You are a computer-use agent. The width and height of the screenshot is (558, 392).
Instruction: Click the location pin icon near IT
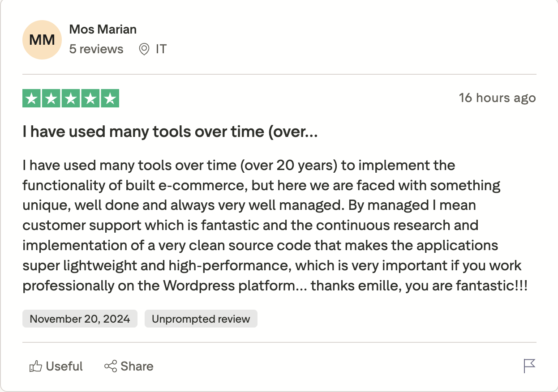tap(144, 49)
